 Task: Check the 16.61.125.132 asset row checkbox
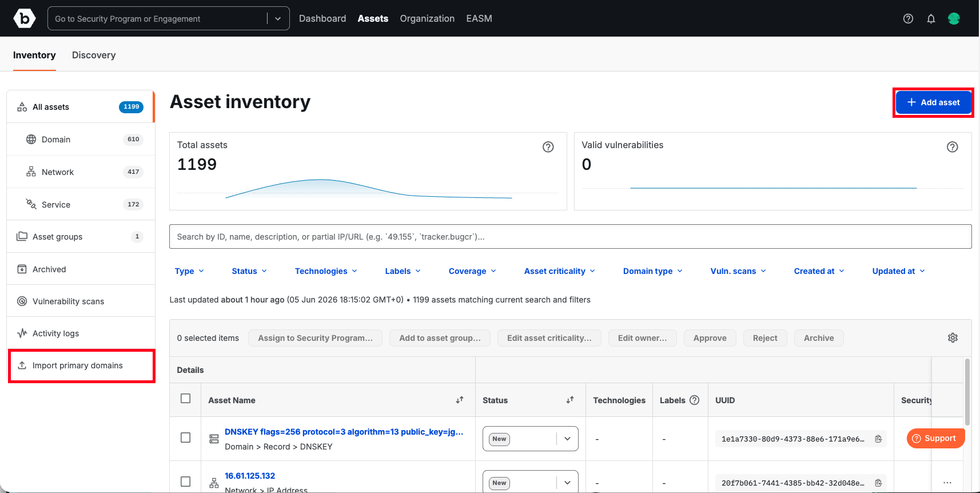coord(185,482)
